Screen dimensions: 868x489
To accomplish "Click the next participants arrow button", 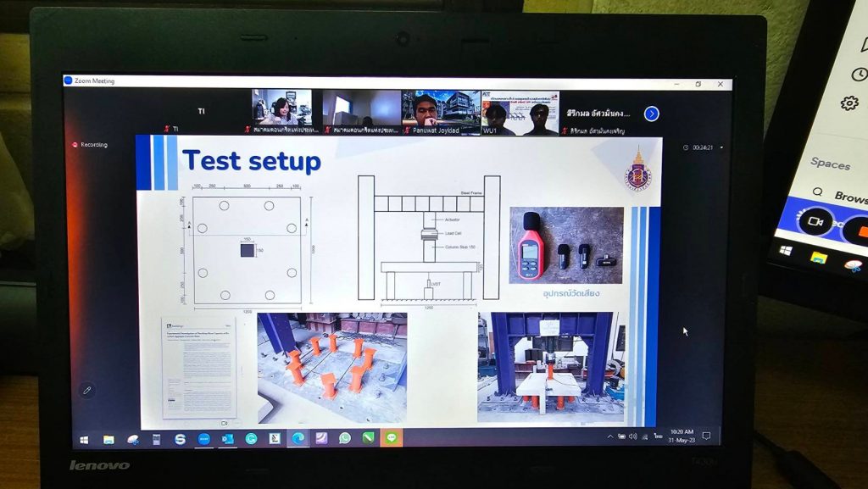I will click(x=651, y=114).
